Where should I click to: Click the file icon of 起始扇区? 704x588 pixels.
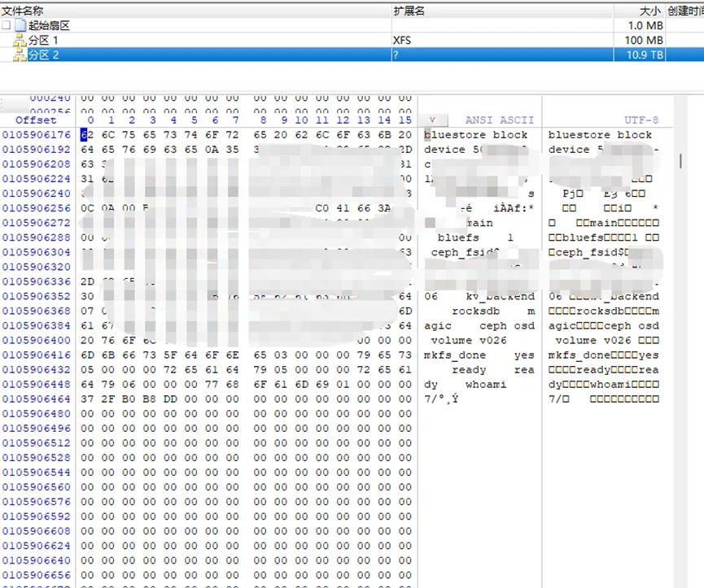20,25
